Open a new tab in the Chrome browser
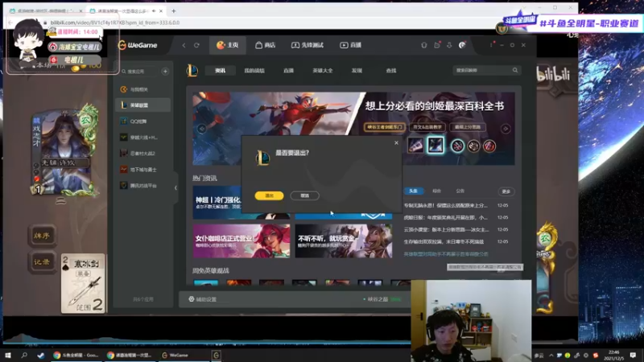The width and height of the screenshot is (644, 362). coord(174,11)
